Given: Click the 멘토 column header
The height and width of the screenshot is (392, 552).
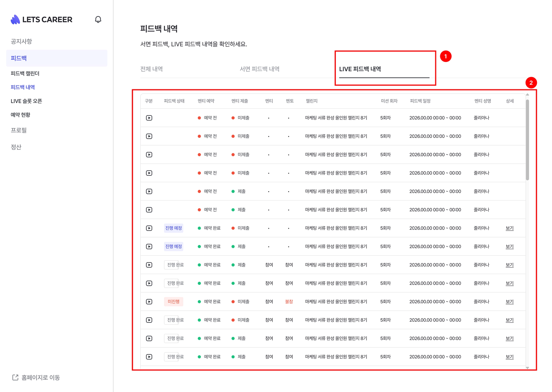Looking at the screenshot, I should [x=290, y=101].
